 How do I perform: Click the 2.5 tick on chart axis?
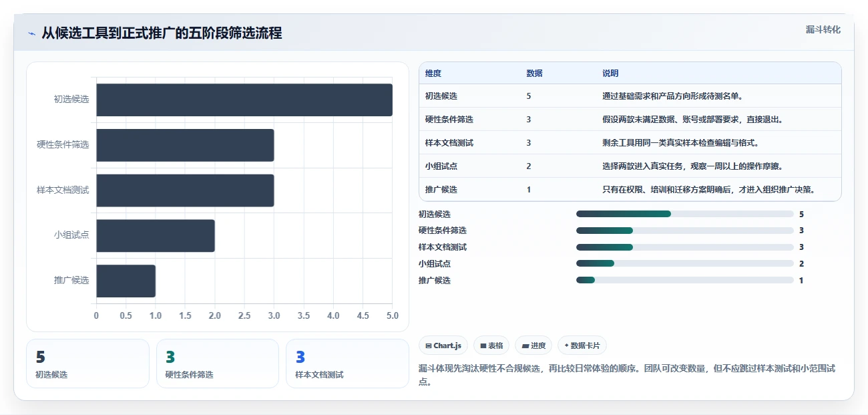(x=244, y=315)
